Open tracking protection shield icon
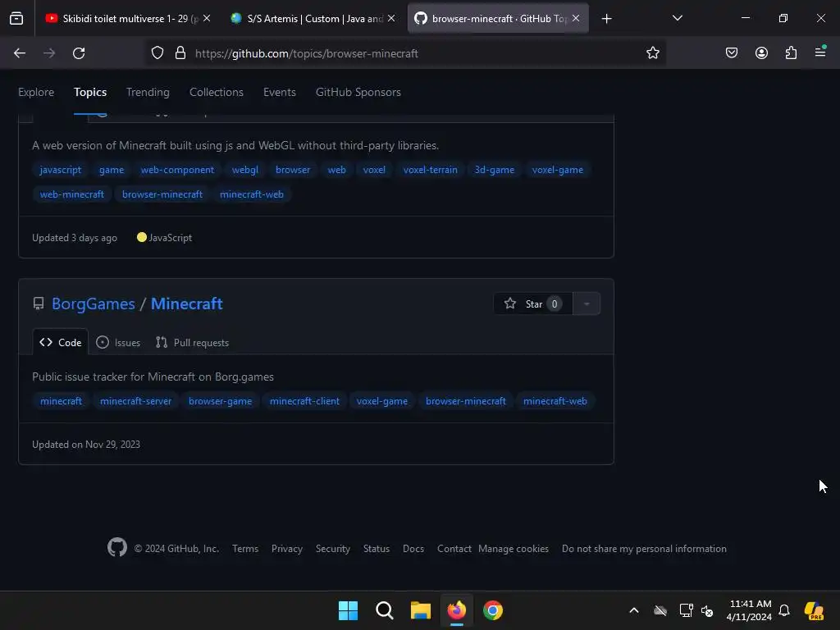This screenshot has height=630, width=840. pos(157,53)
